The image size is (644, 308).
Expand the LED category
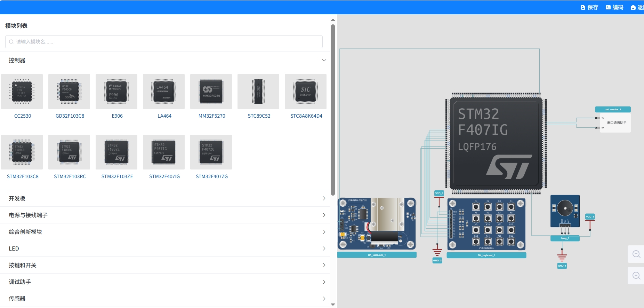pos(165,248)
